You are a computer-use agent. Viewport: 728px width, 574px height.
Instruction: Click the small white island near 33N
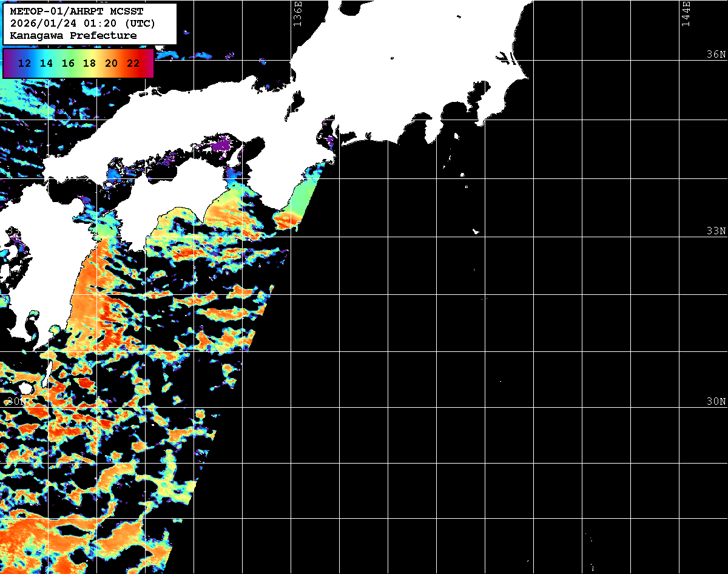(x=476, y=231)
